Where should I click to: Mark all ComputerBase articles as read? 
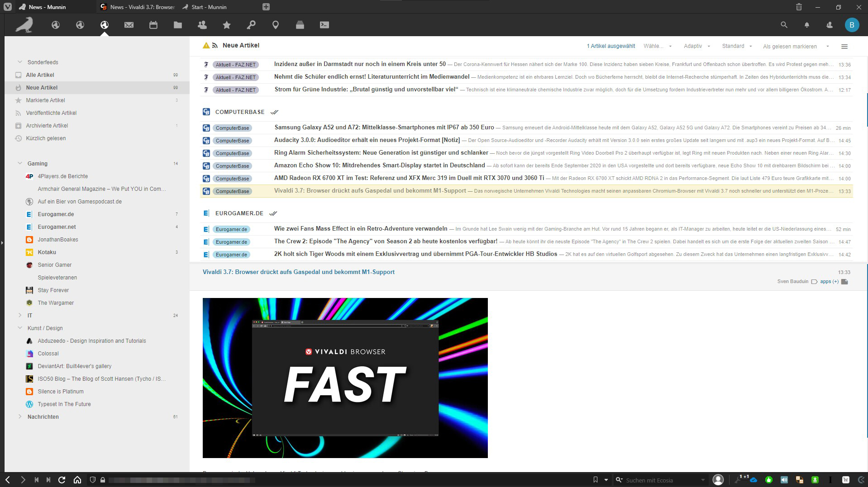point(274,112)
